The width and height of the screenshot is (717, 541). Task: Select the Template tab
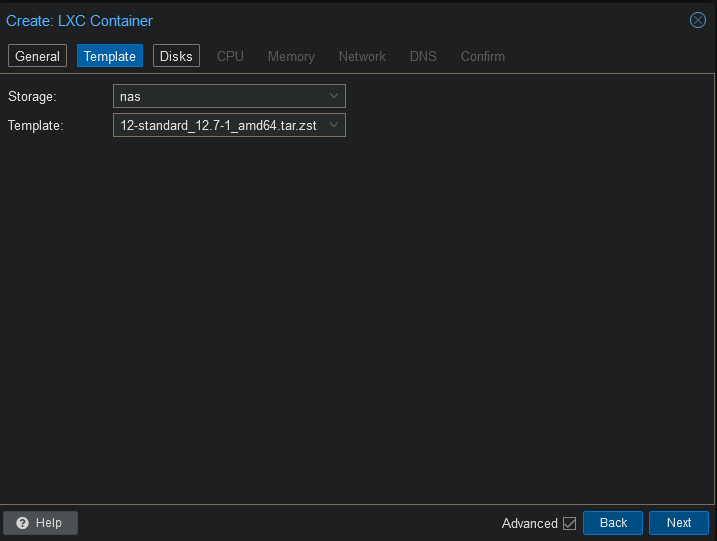tap(109, 56)
